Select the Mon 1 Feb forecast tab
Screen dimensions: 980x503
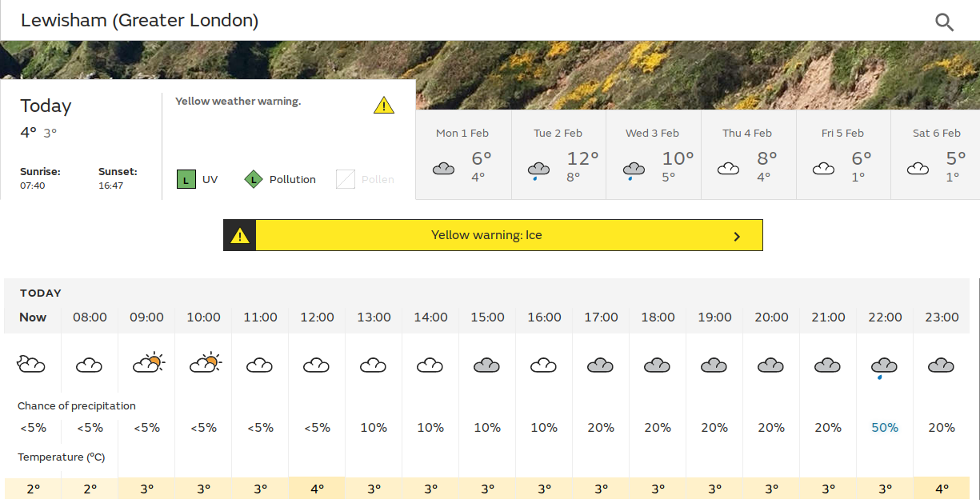pos(462,154)
